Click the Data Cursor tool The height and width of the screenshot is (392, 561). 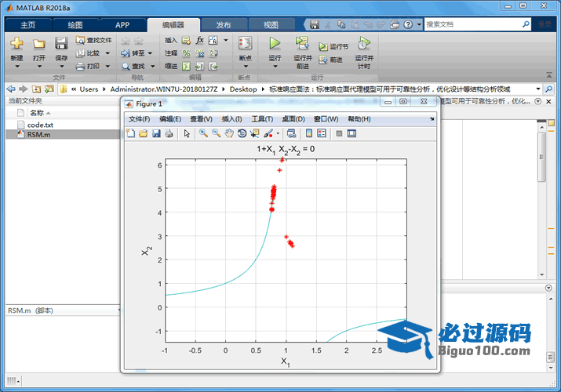254,133
